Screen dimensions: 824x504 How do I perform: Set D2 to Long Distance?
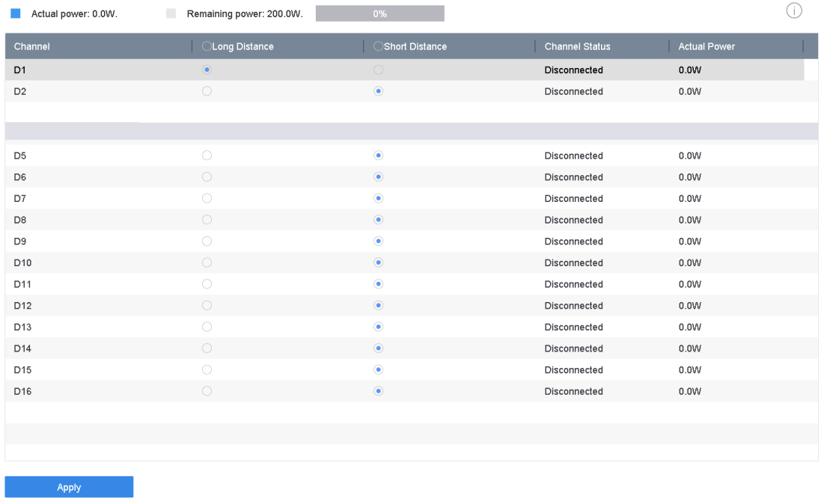(x=207, y=91)
